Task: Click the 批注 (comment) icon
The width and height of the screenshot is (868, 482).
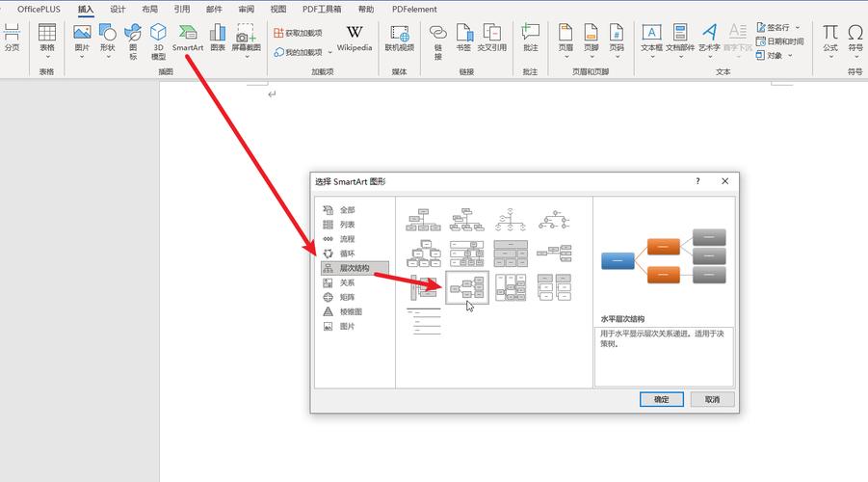Action: pyautogui.click(x=530, y=39)
